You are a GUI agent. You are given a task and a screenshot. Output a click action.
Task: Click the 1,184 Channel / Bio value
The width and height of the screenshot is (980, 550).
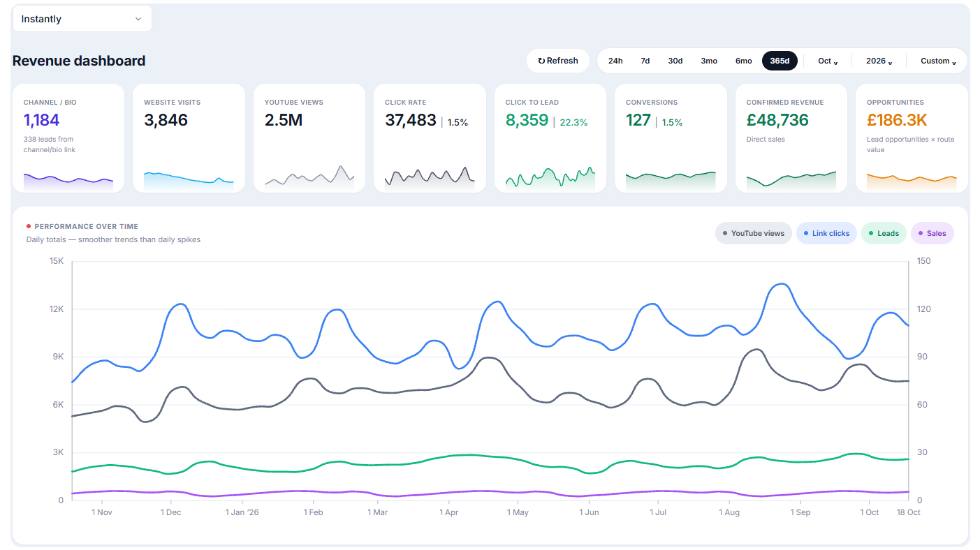coord(42,120)
